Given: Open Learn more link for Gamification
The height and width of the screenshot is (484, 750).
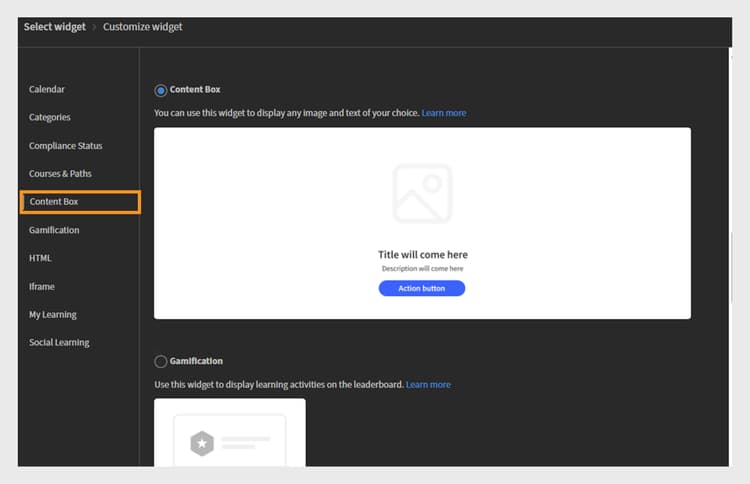Looking at the screenshot, I should [428, 385].
